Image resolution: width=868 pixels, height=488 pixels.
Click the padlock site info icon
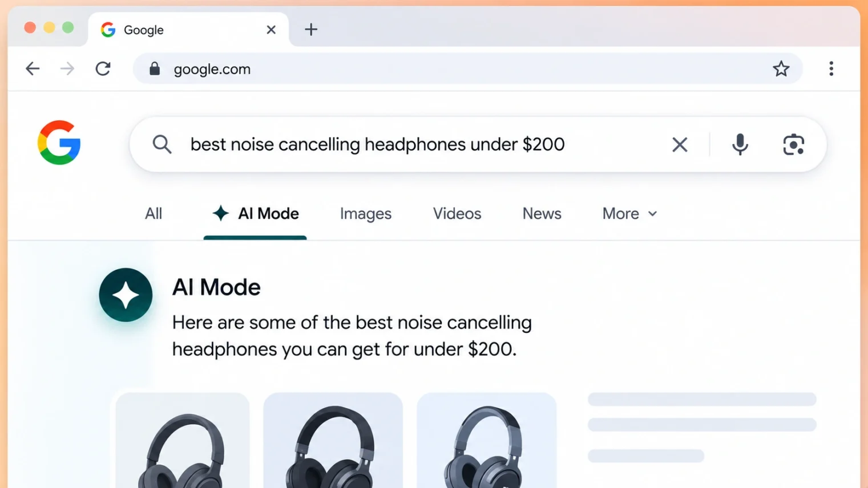click(x=155, y=69)
